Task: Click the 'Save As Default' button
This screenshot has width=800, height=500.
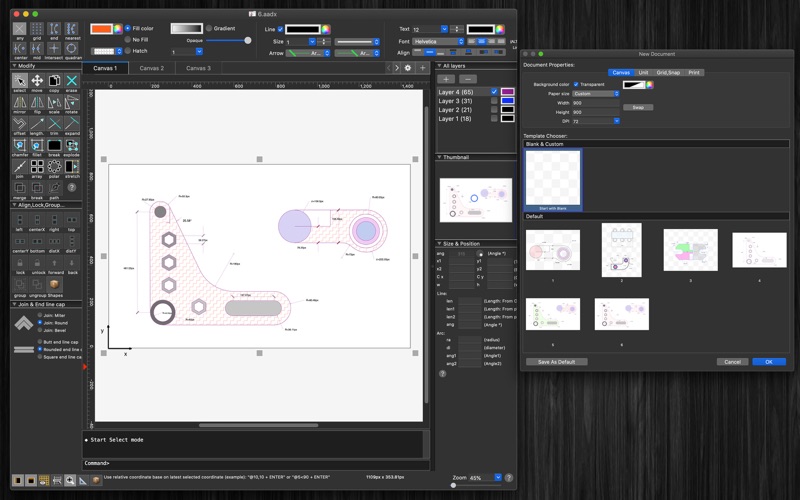Action: (x=556, y=362)
